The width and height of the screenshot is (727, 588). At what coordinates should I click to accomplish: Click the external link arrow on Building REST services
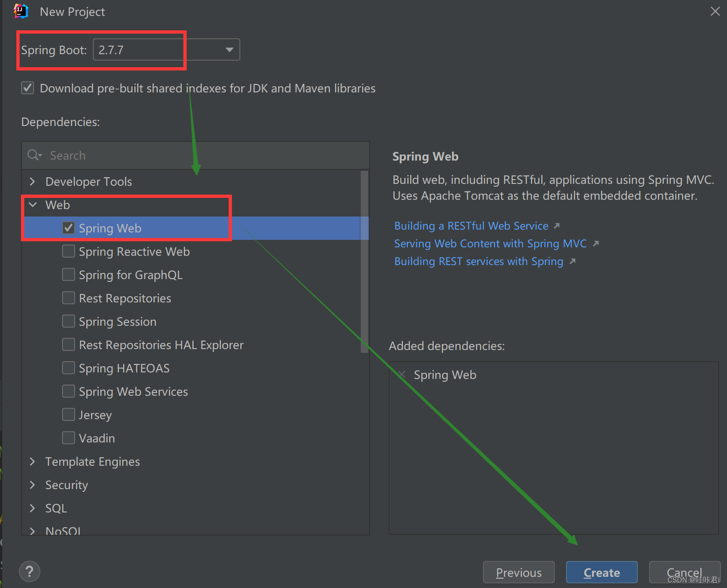573,261
